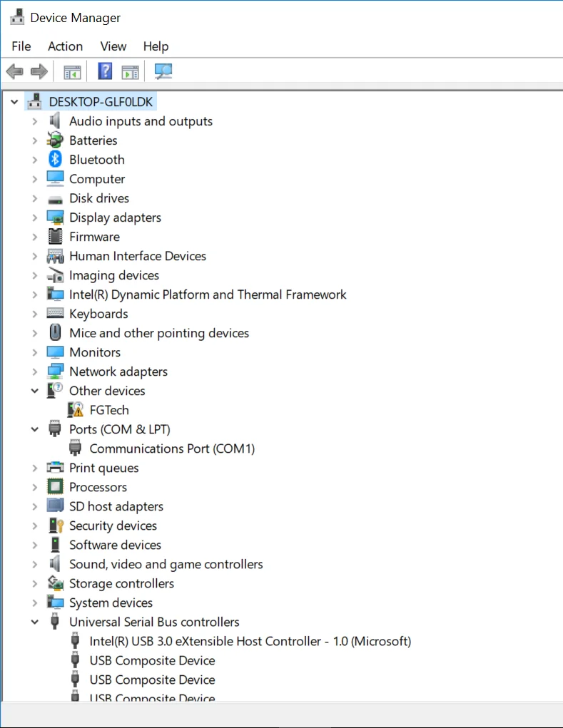
Task: Expand the Sound, video and game controllers category
Action: coord(35,564)
